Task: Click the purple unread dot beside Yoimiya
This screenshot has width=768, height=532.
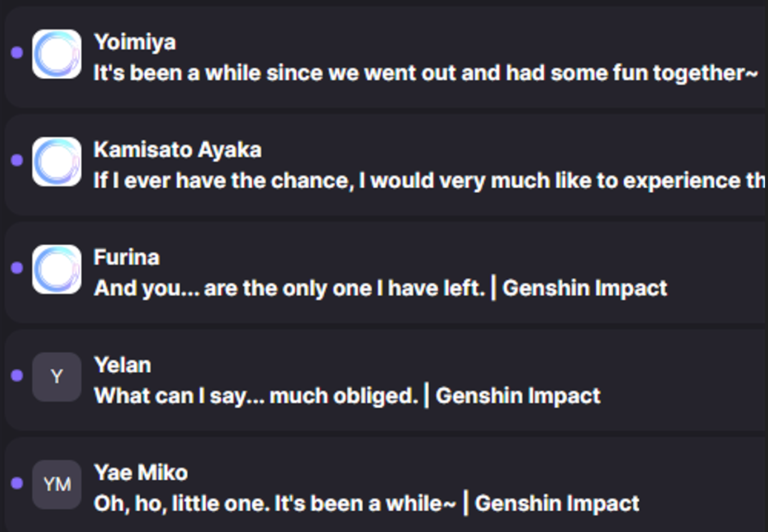Action: click(x=17, y=52)
